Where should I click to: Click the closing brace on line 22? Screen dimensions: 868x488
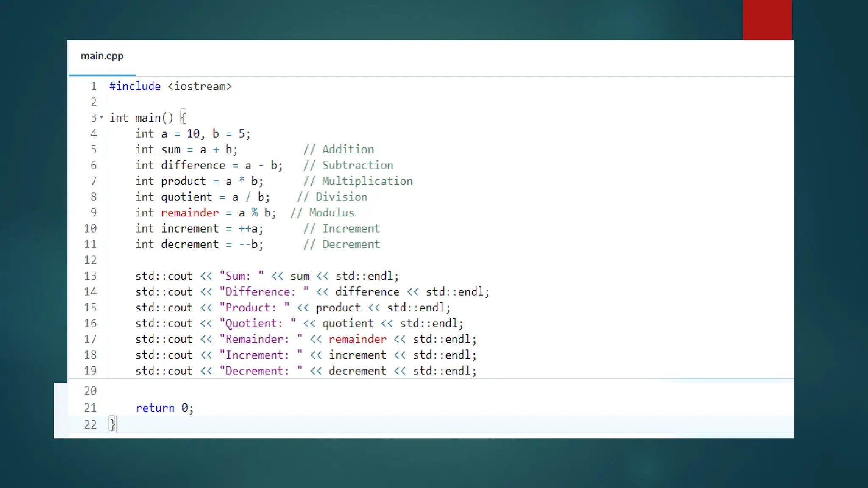112,424
